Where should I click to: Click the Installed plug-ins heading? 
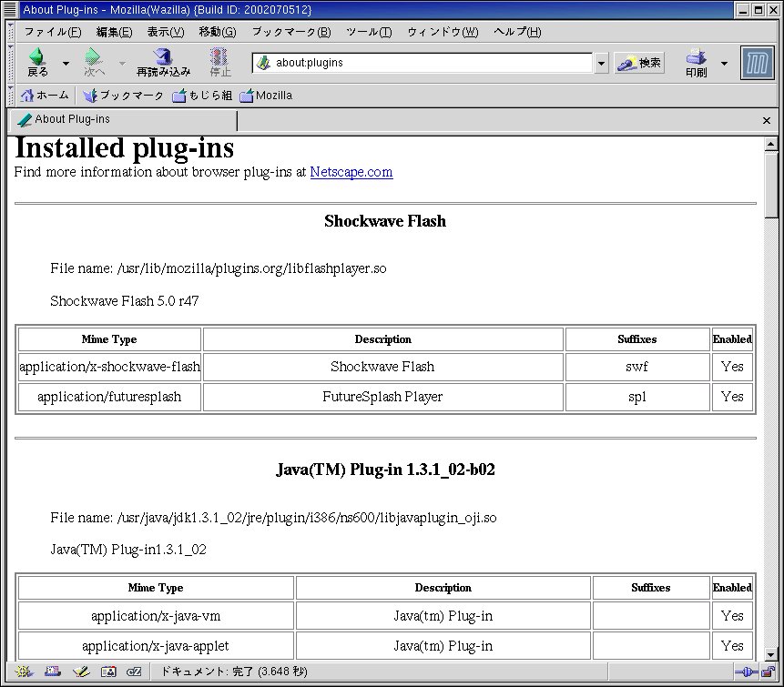click(125, 148)
